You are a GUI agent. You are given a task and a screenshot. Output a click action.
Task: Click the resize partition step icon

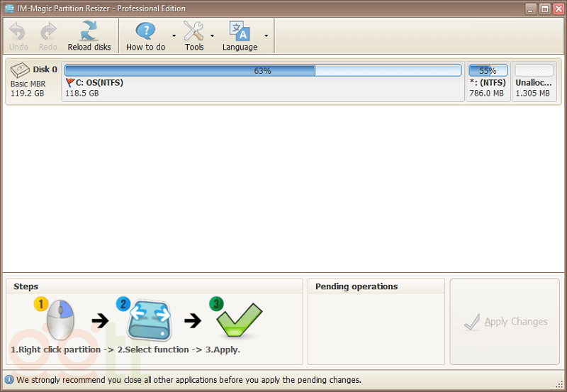point(149,321)
